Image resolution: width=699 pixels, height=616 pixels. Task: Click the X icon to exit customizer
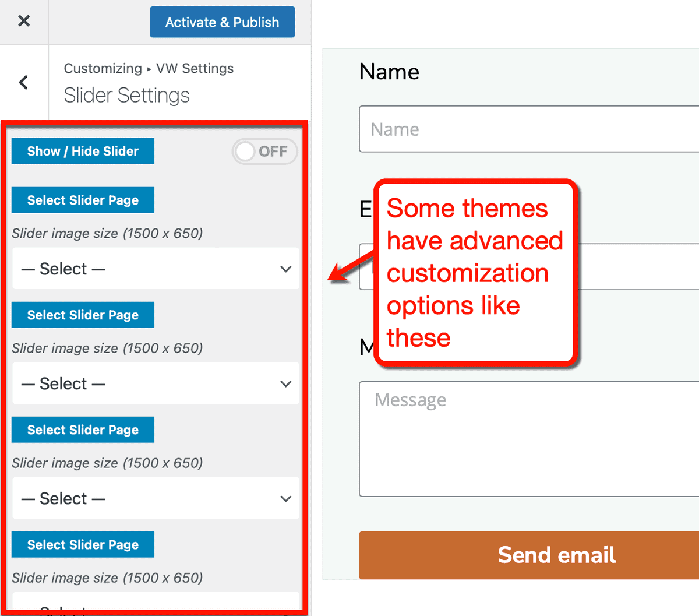[24, 21]
